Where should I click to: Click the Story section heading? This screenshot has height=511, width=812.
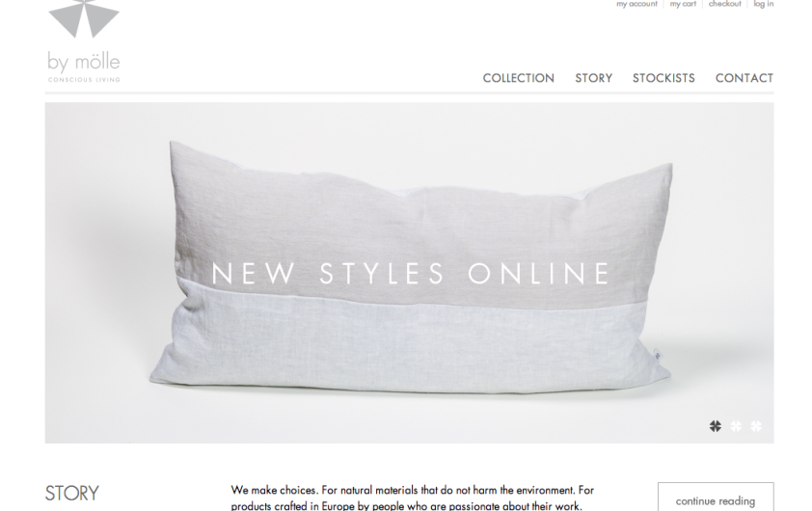(x=72, y=493)
